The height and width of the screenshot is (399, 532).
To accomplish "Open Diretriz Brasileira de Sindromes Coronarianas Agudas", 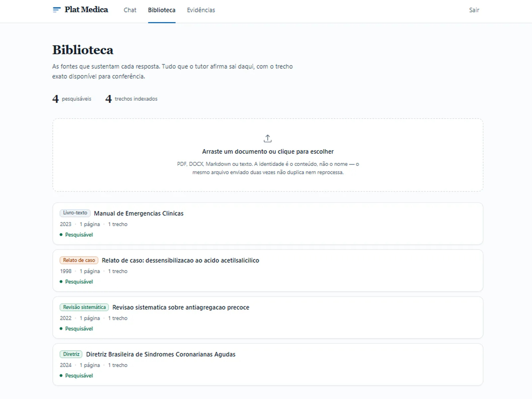I will pyautogui.click(x=161, y=354).
